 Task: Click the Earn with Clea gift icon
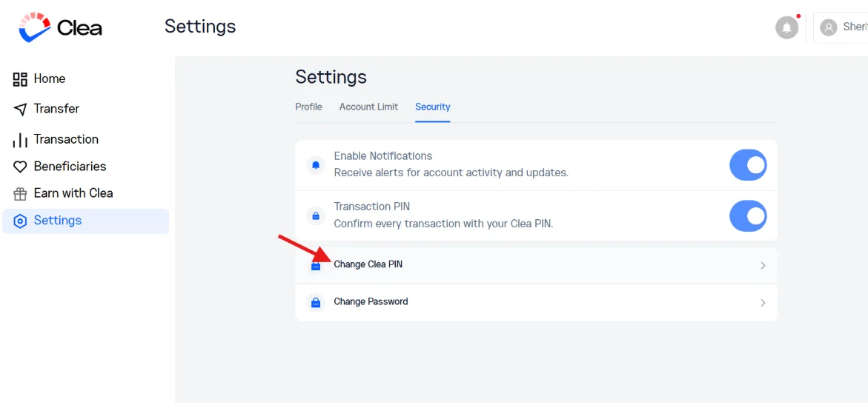click(x=20, y=194)
